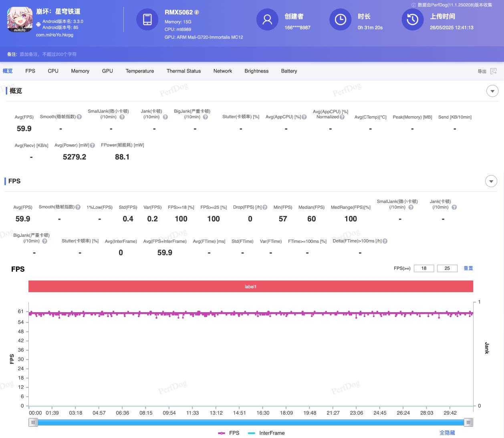Click the Android robot icon
The width and height of the screenshot is (504, 438).
tap(38, 24)
